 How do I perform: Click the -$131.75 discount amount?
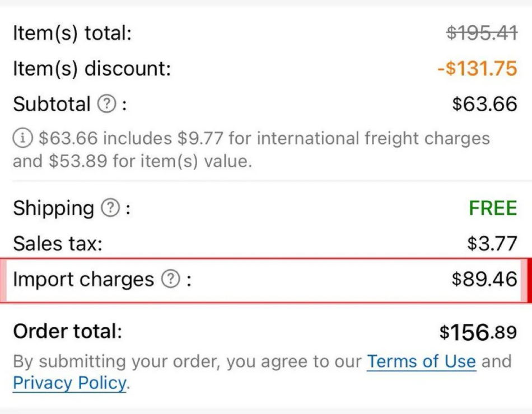pyautogui.click(x=477, y=68)
